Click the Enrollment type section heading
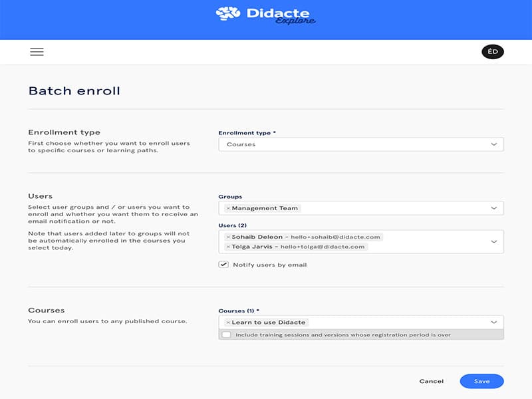This screenshot has width=532, height=399. [64, 132]
